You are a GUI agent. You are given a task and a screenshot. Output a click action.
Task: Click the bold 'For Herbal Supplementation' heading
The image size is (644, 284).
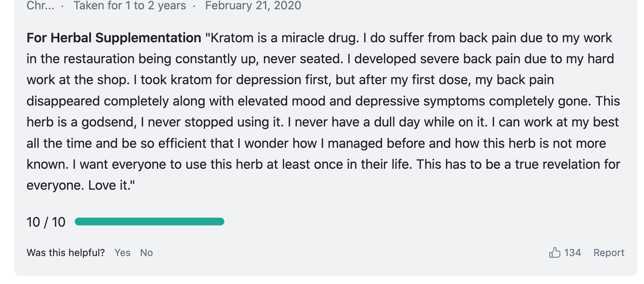[114, 38]
